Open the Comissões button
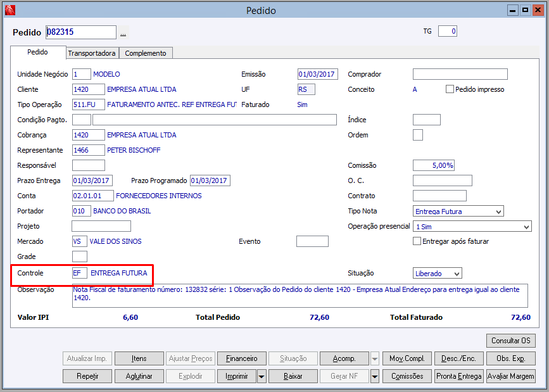The width and height of the screenshot is (549, 392). pos(407,376)
